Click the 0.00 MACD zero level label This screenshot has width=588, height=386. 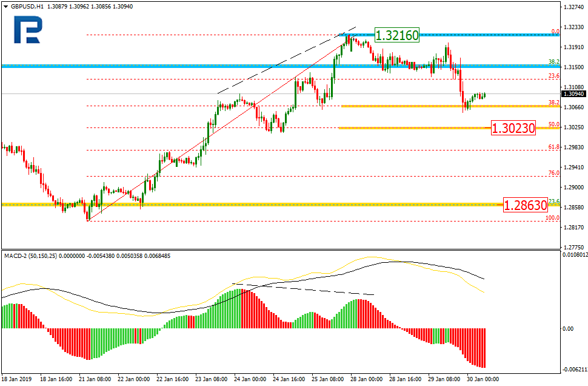[568, 328]
